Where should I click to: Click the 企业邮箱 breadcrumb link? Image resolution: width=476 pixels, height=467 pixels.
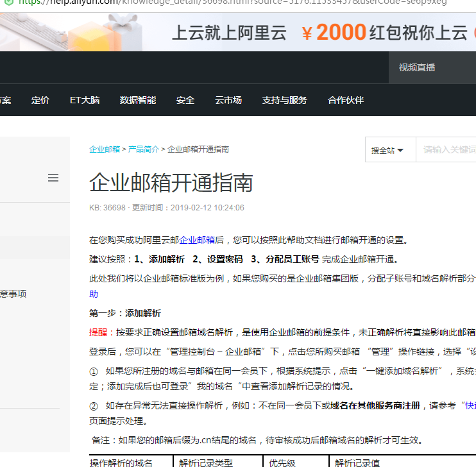click(105, 149)
